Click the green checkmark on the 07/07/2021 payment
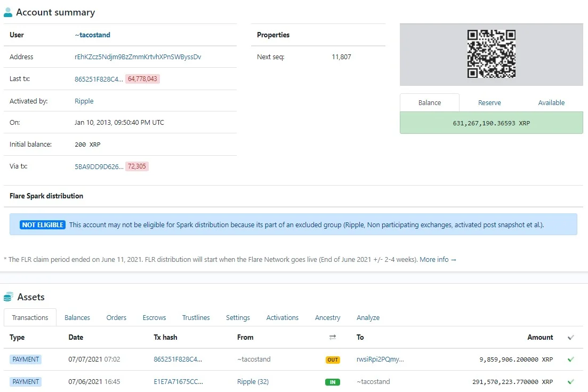The image size is (588, 392). pyautogui.click(x=570, y=359)
